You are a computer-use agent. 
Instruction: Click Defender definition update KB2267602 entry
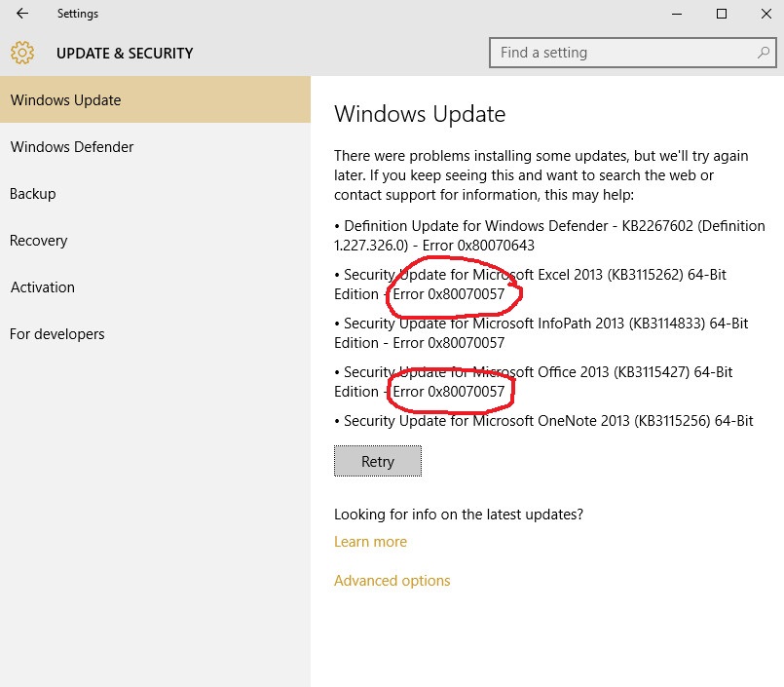pyautogui.click(x=549, y=235)
